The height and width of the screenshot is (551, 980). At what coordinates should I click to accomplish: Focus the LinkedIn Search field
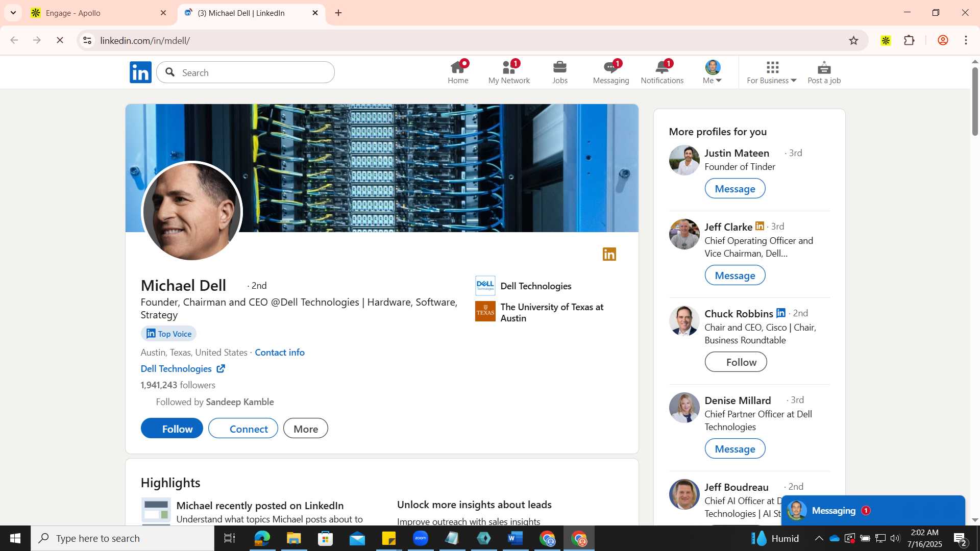point(246,72)
